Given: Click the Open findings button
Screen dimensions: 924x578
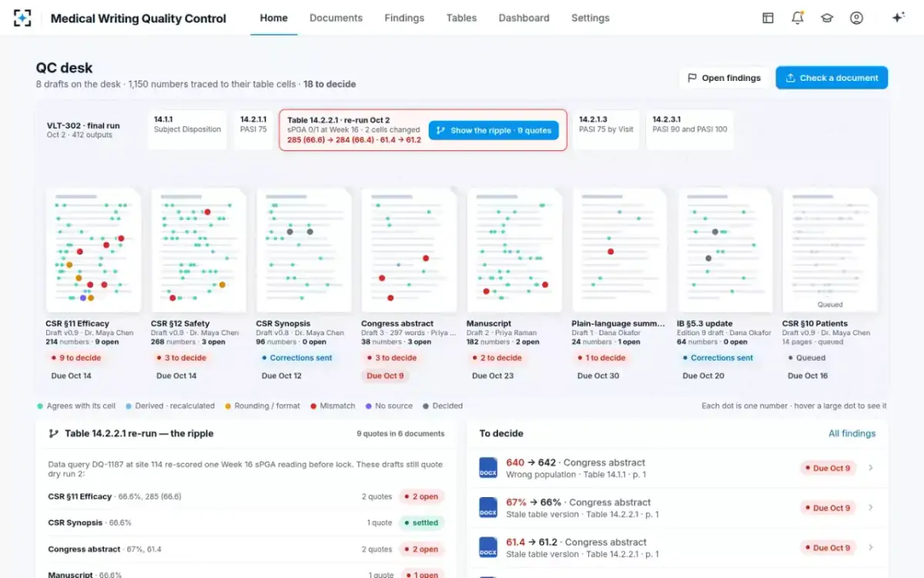Looking at the screenshot, I should click(x=725, y=78).
